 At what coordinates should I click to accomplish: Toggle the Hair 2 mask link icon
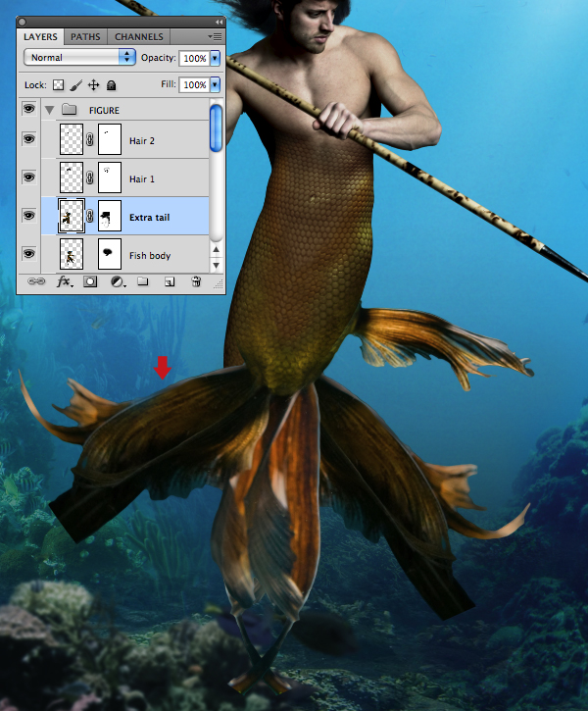click(x=90, y=139)
